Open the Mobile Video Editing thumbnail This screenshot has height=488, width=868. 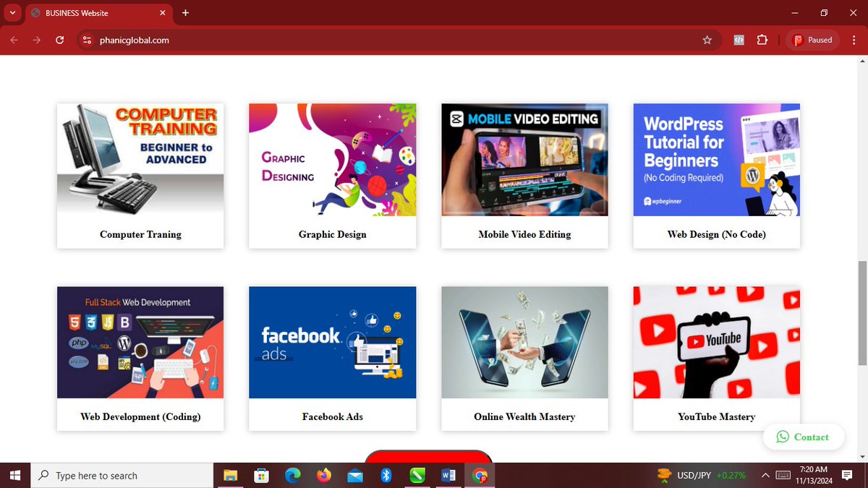click(x=524, y=160)
